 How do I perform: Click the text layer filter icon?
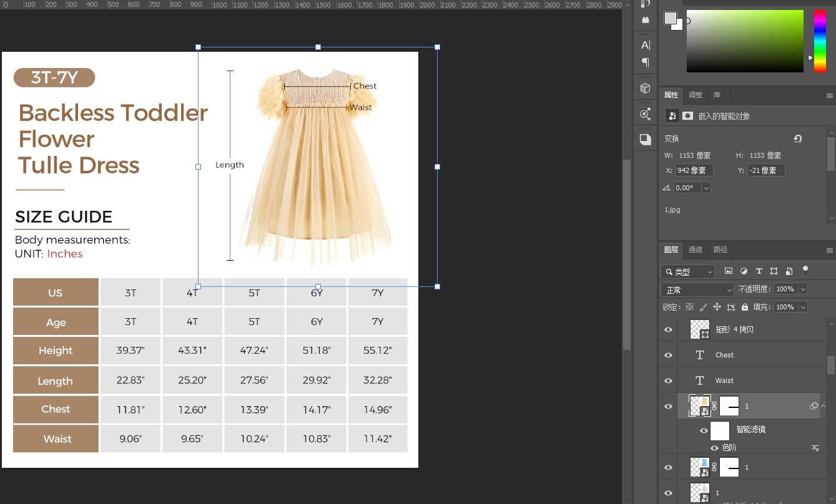759,271
